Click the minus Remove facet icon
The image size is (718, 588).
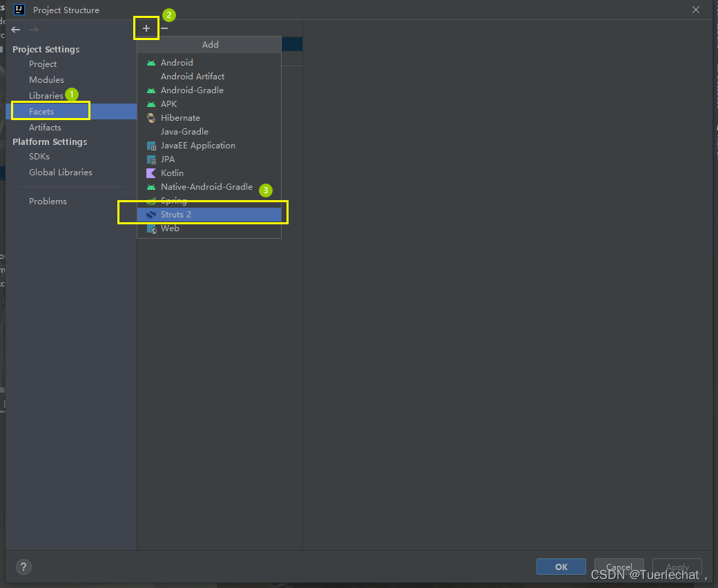pyautogui.click(x=164, y=28)
